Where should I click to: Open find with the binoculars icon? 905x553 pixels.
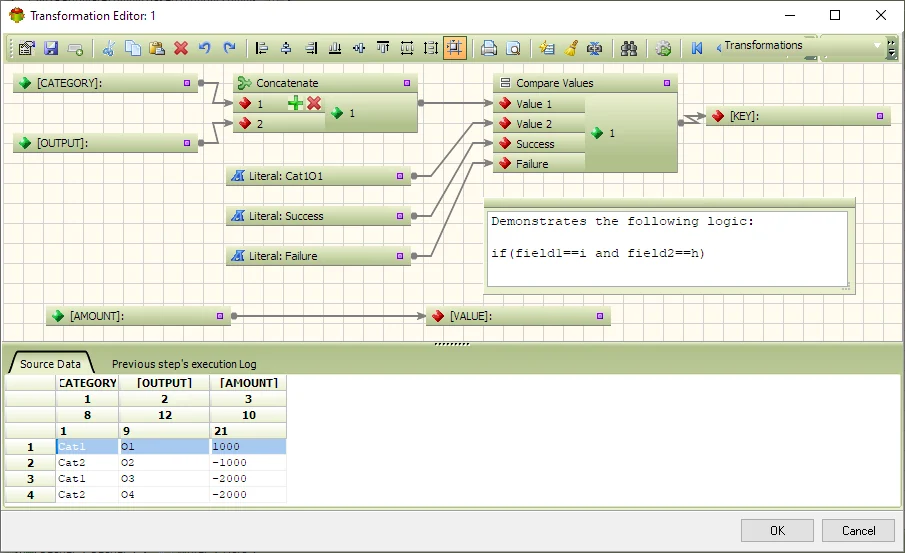point(629,48)
